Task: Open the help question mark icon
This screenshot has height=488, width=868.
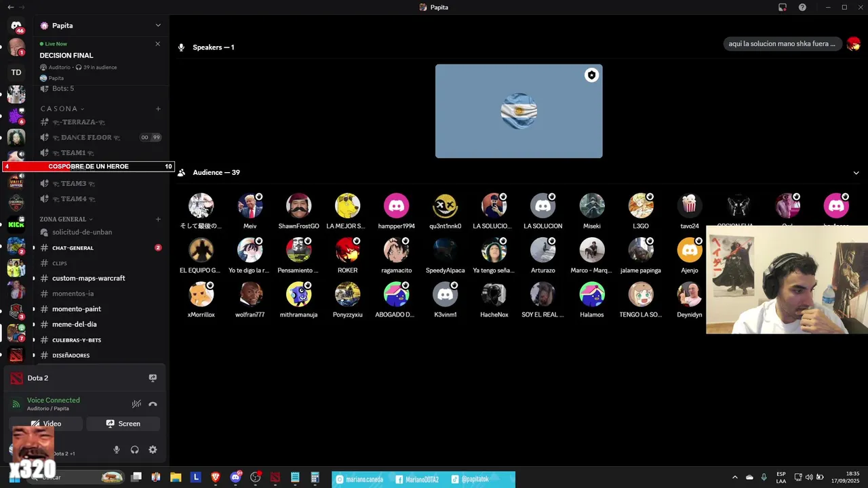Action: 803,7
